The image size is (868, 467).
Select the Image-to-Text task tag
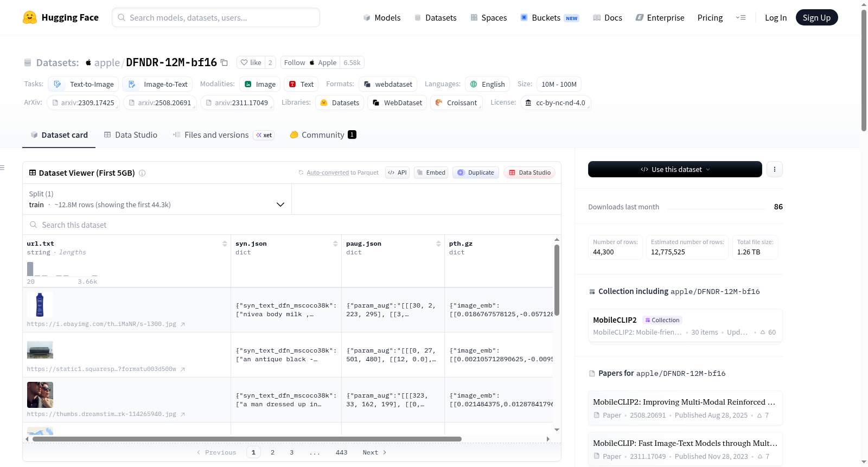tap(157, 84)
